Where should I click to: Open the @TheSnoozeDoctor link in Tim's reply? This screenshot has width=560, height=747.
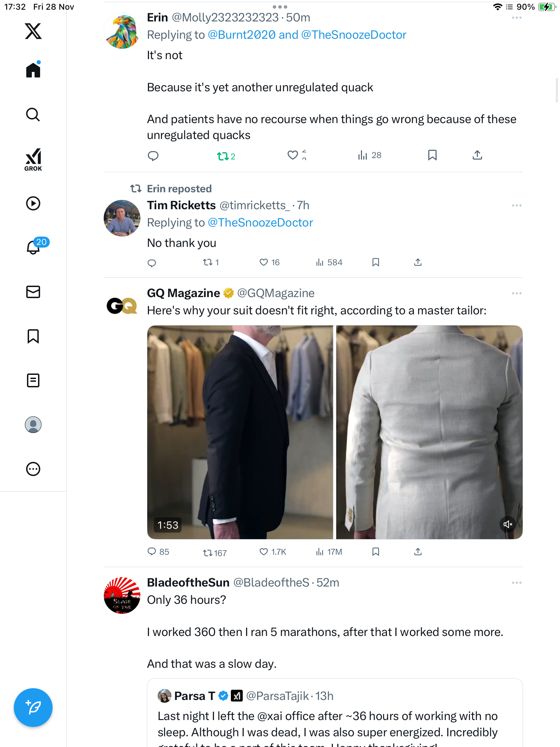pyautogui.click(x=260, y=223)
